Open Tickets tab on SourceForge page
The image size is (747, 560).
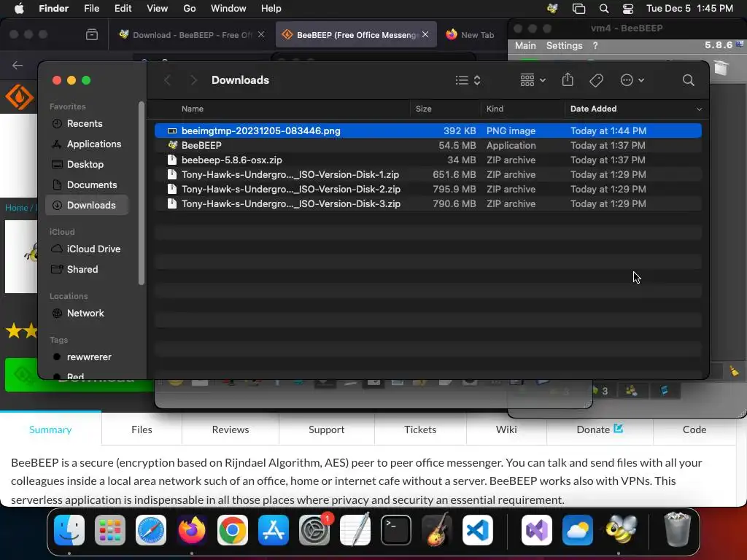(x=420, y=429)
